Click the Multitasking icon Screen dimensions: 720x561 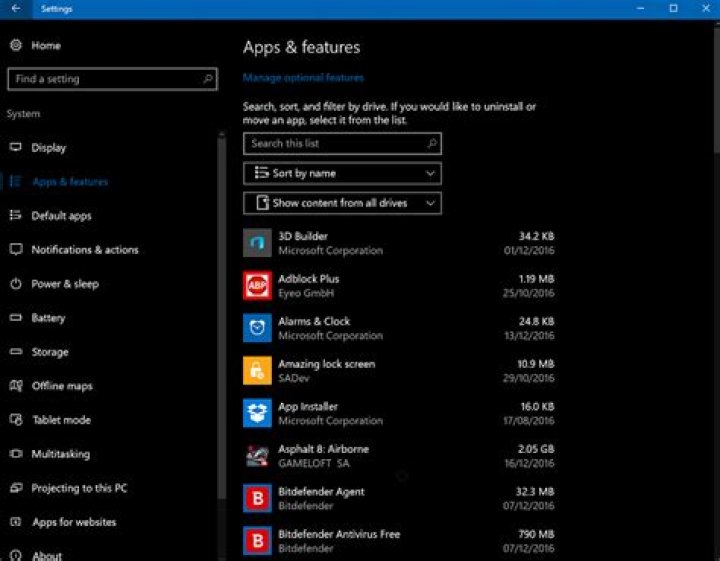point(16,454)
